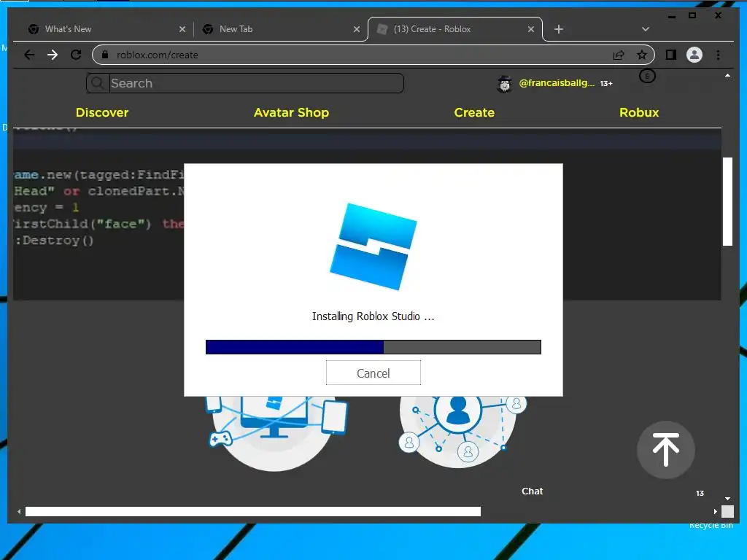747x560 pixels.
Task: Expand the tab search dropdown arrow
Action: pos(646,29)
